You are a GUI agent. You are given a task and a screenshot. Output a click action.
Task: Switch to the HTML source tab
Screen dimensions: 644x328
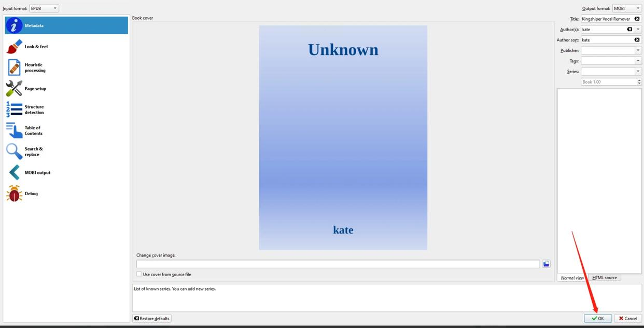point(605,278)
